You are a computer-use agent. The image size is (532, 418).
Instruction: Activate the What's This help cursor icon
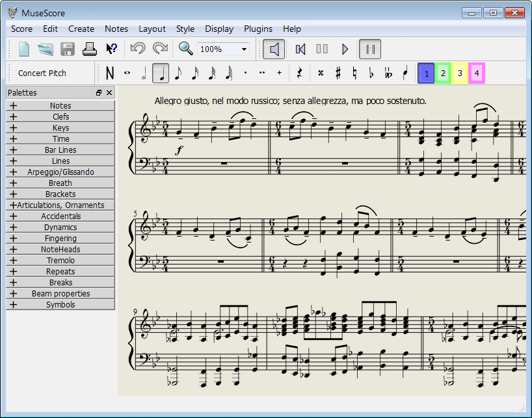[x=112, y=49]
